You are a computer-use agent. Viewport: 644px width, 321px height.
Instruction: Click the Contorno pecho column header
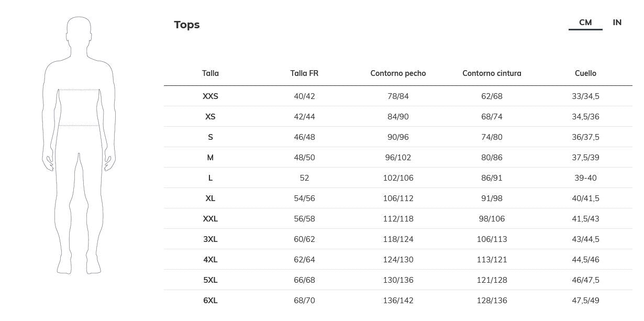pyautogui.click(x=398, y=73)
